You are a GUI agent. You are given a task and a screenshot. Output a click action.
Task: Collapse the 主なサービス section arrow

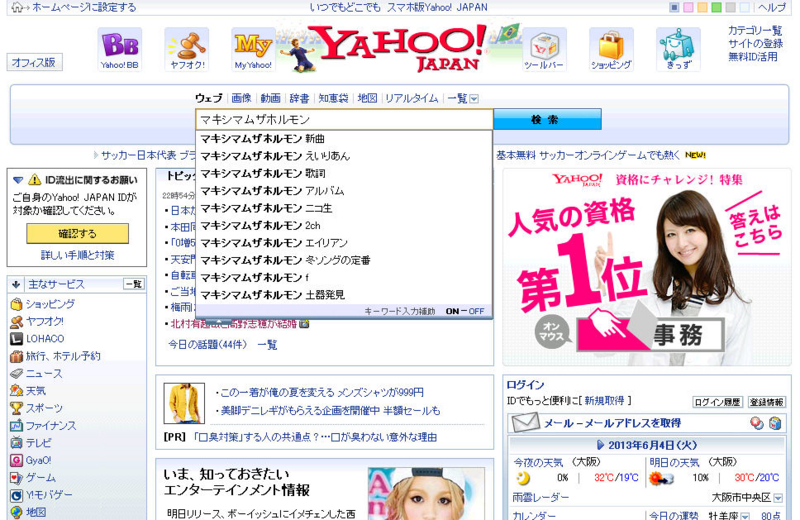16,284
